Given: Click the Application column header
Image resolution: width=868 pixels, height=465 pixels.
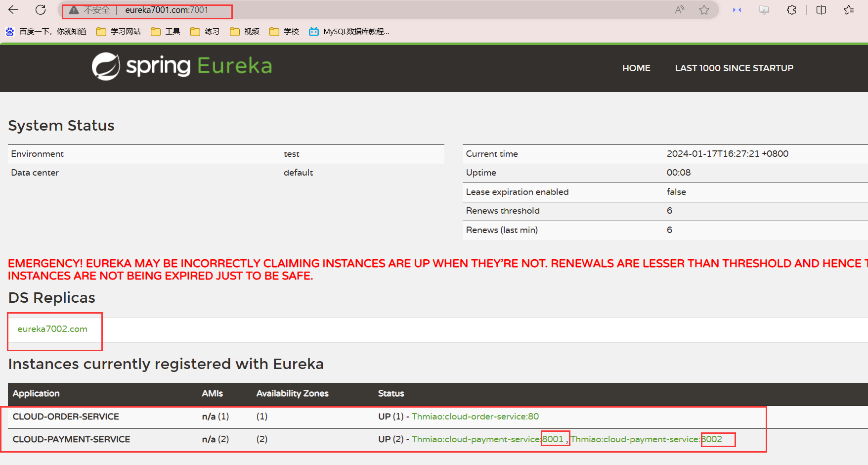Looking at the screenshot, I should click(36, 393).
